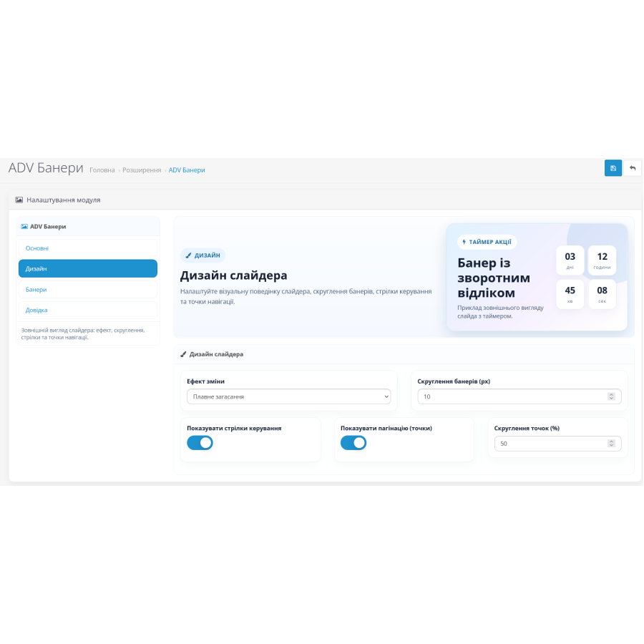Click the Скруглення точок (%) input field
Viewport: 644px width, 644px height.
click(557, 444)
